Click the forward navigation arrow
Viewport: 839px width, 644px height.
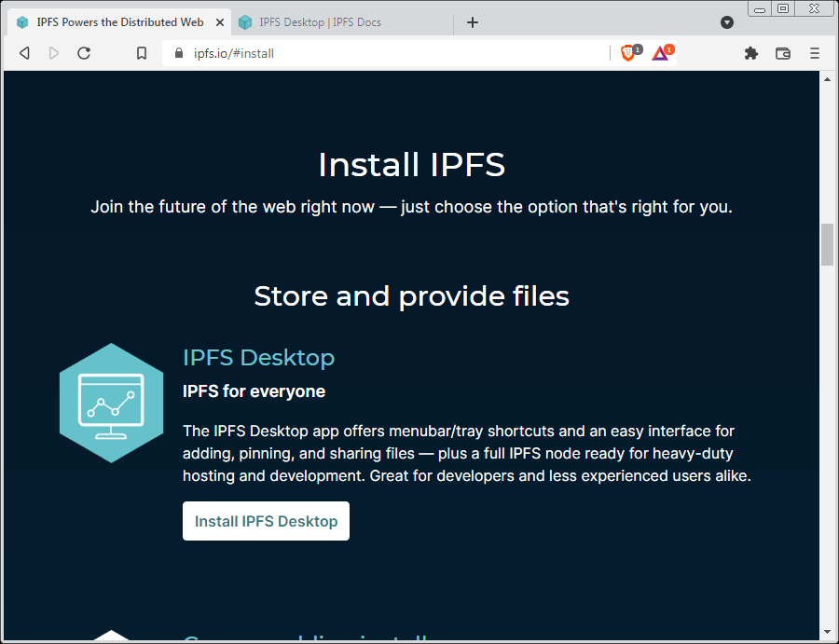tap(53, 53)
